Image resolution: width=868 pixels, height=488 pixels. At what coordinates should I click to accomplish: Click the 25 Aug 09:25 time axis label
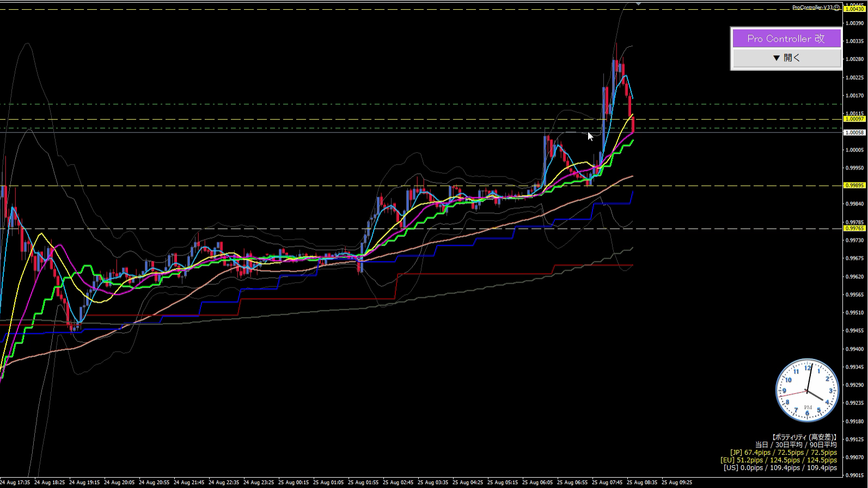[x=677, y=483]
